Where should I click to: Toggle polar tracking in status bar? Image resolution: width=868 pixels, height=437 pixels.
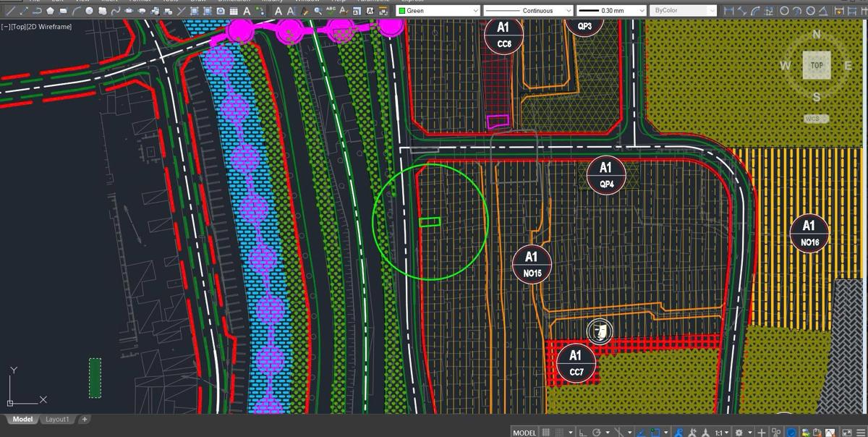click(597, 432)
